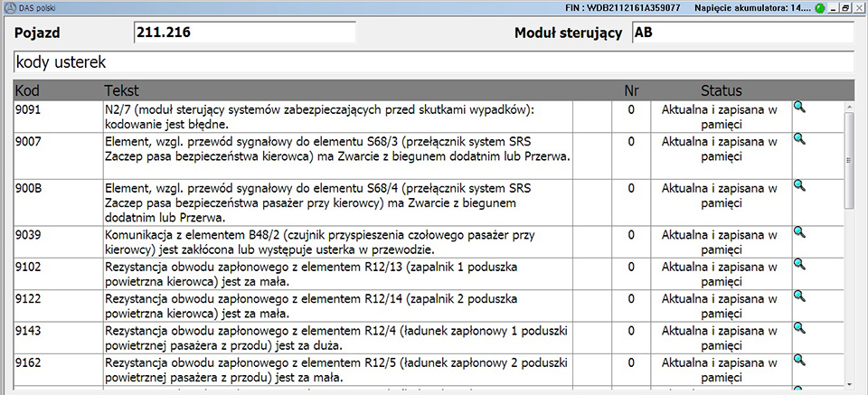Click the 'kody usterek' text field
The image size is (868, 395).
pos(433,62)
